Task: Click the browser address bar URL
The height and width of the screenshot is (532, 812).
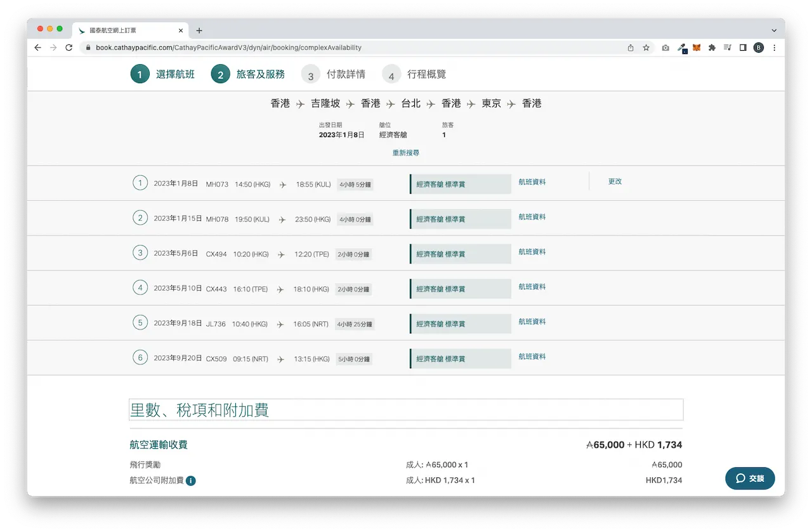Action: click(228, 48)
